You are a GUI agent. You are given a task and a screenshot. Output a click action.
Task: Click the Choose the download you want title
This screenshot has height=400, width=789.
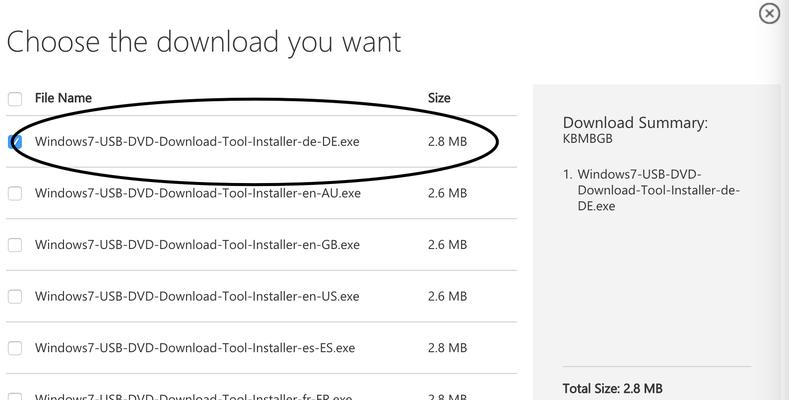click(204, 42)
